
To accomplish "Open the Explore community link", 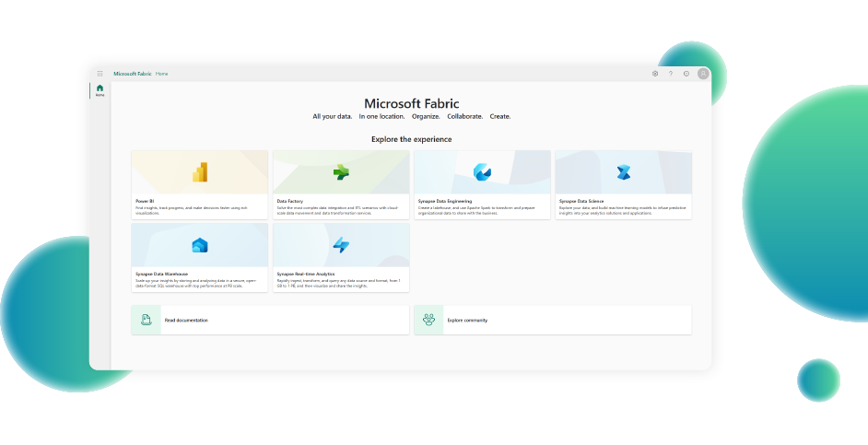I will 467,321.
